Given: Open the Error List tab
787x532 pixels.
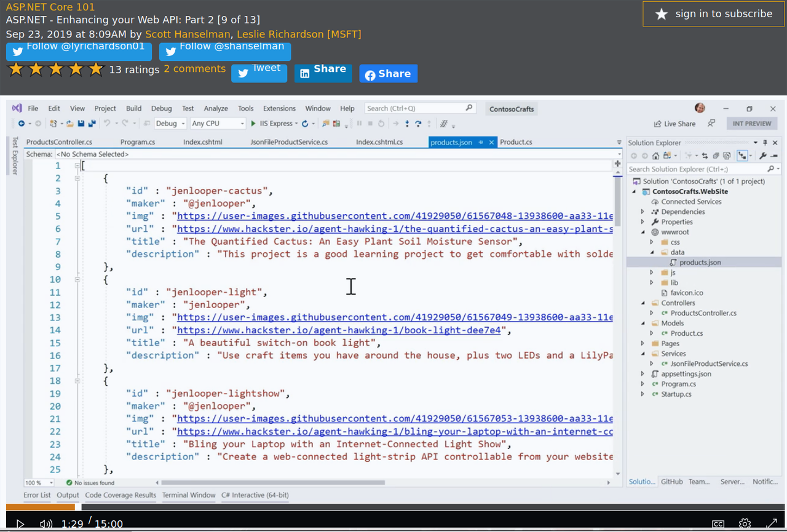Looking at the screenshot, I should tap(37, 495).
